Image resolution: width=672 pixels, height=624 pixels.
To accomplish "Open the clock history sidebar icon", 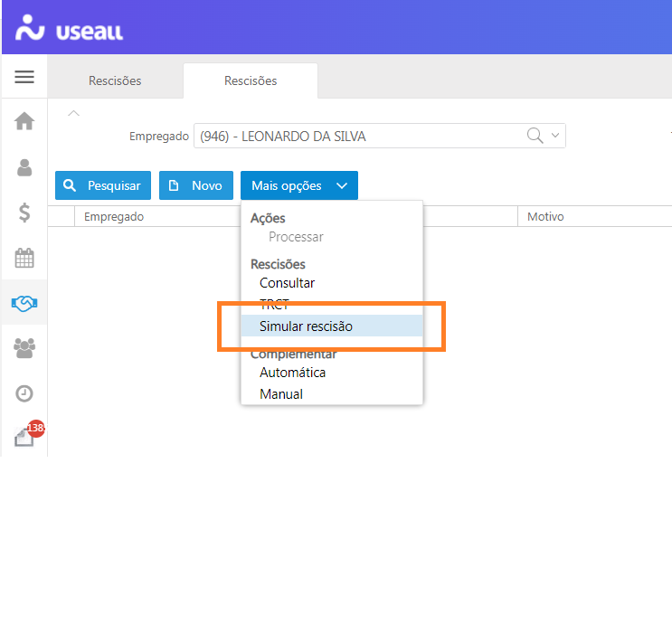I will pyautogui.click(x=24, y=393).
